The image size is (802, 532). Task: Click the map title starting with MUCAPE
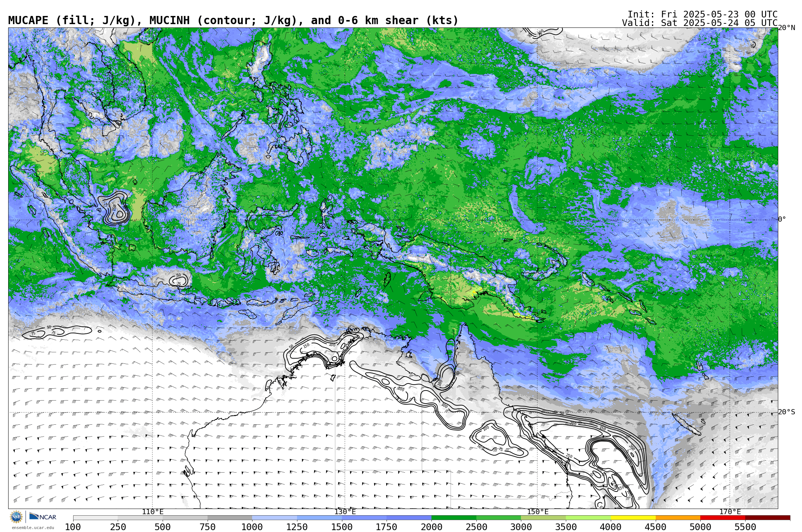click(x=233, y=20)
